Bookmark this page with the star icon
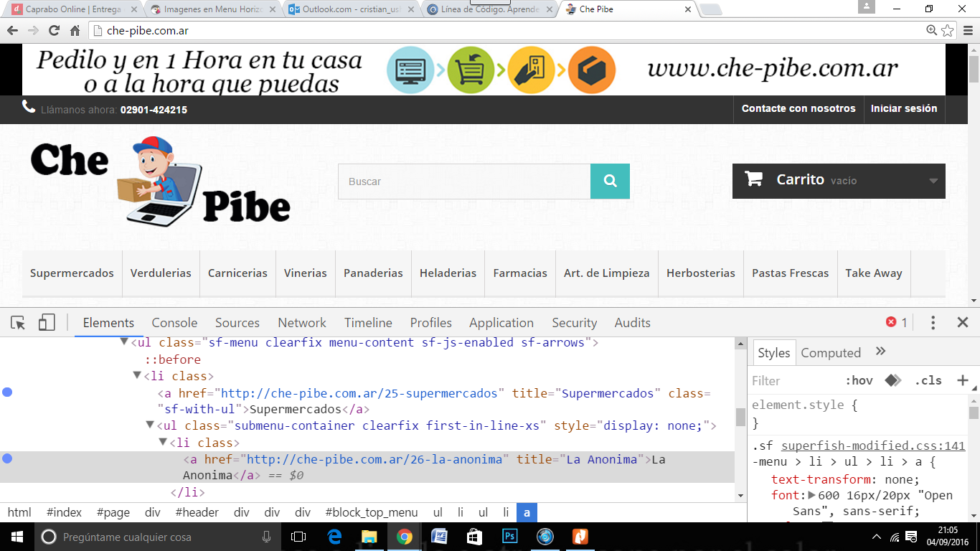The height and width of the screenshot is (551, 980). (948, 30)
